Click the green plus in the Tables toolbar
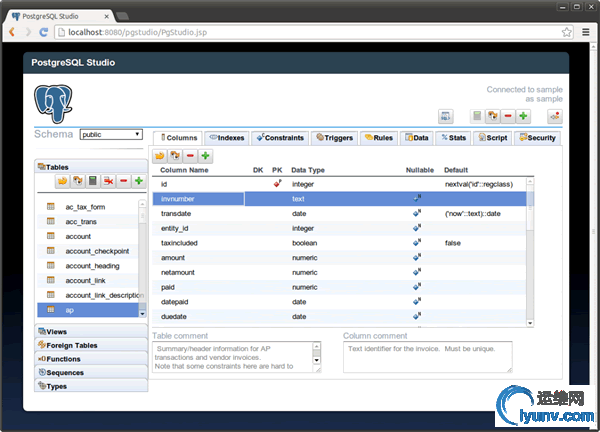Image resolution: width=600 pixels, height=432 pixels. pyautogui.click(x=139, y=181)
